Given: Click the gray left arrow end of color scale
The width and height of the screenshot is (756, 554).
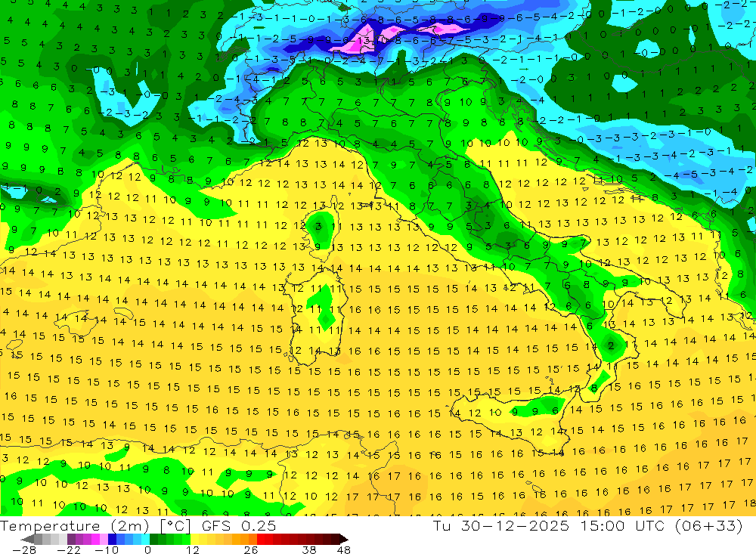Looking at the screenshot, I should (x=27, y=539).
